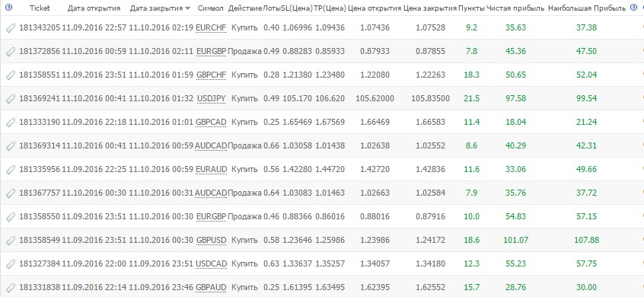Open EURCHF symbol link

tap(211, 28)
